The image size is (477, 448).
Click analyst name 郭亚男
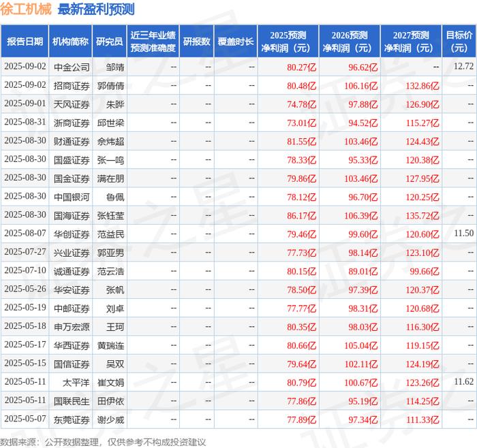pos(110,253)
